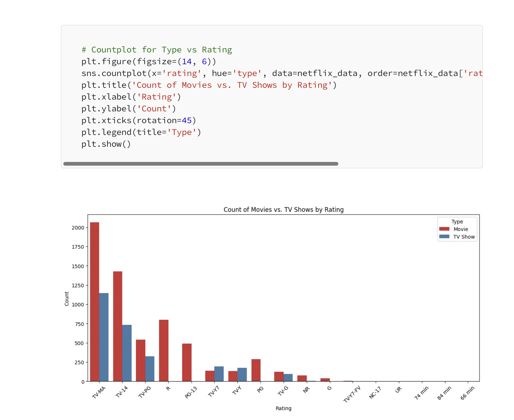The image size is (514, 420).
Task: Click the chart title text
Action: (x=283, y=210)
